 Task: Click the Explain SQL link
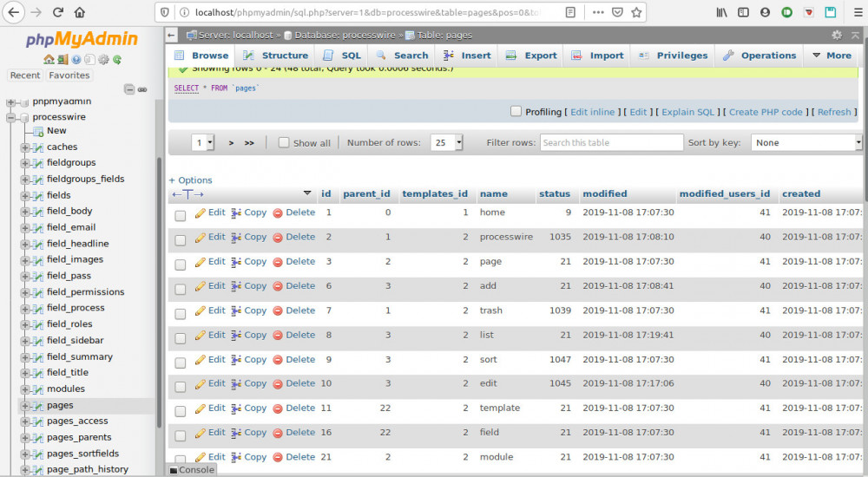pos(688,112)
